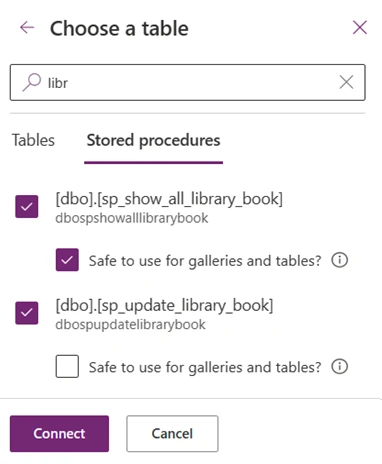Open info icon for sp_update_library_book safe option
Viewport: 382px width, 464px height.
click(339, 366)
